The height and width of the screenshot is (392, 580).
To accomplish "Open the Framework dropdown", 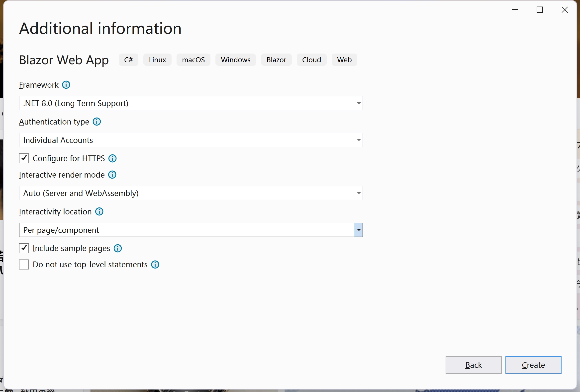I will coord(191,103).
